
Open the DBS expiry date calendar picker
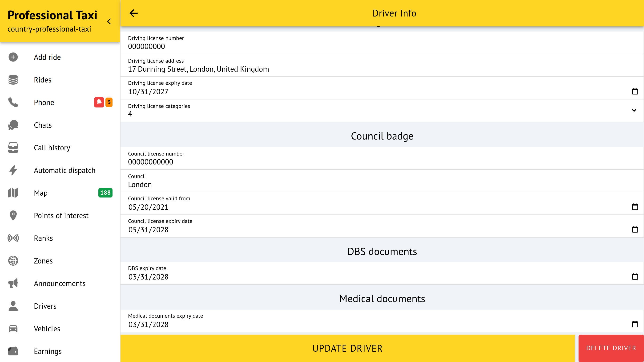(635, 277)
